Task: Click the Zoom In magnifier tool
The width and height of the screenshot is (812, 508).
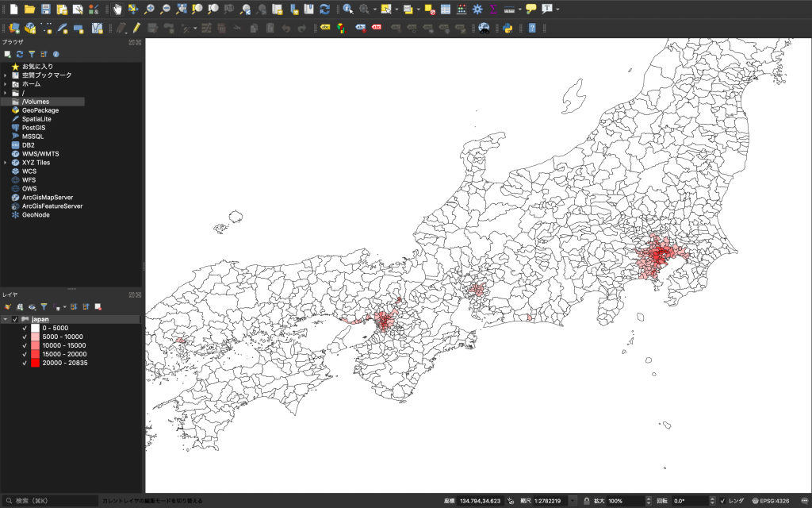Action: point(149,9)
